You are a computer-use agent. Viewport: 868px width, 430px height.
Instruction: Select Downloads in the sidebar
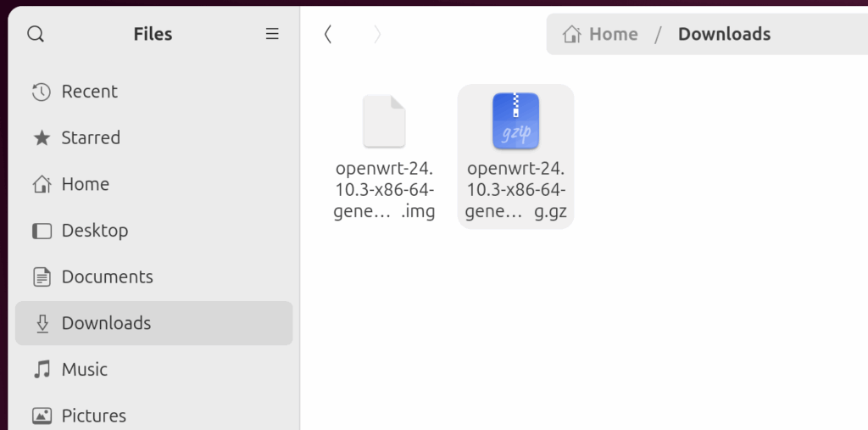(106, 323)
